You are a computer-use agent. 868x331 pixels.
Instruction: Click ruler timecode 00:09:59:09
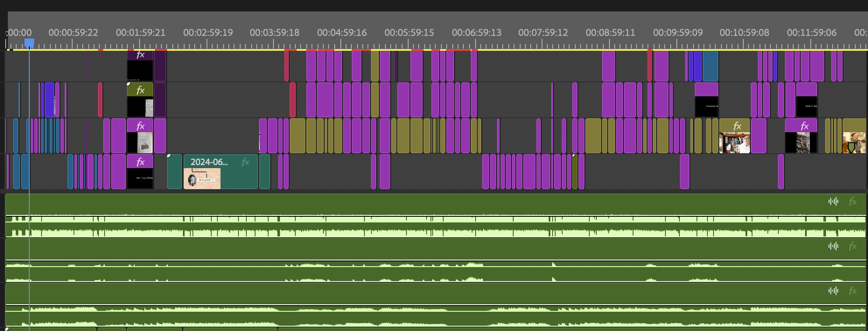678,32
